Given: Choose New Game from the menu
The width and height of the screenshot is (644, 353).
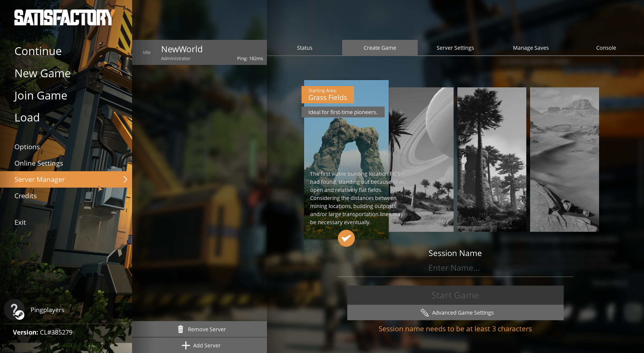Looking at the screenshot, I should (43, 73).
